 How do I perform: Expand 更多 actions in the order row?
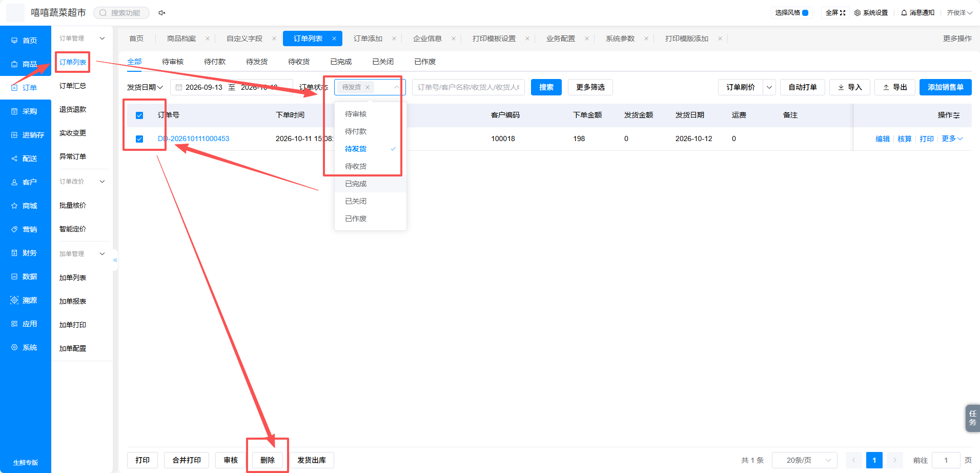(x=952, y=139)
